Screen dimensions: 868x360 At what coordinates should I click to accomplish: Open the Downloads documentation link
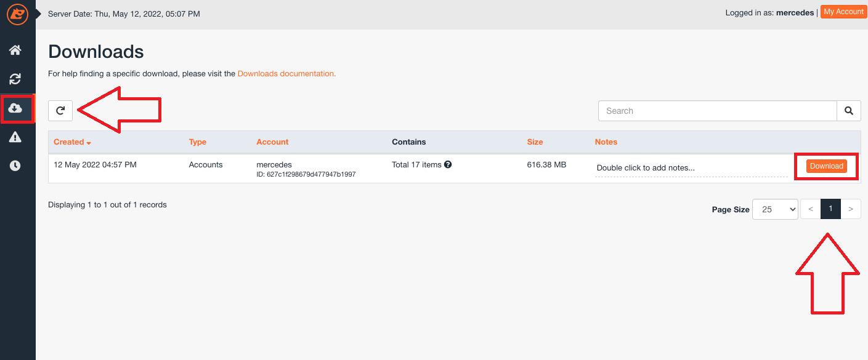[286, 73]
